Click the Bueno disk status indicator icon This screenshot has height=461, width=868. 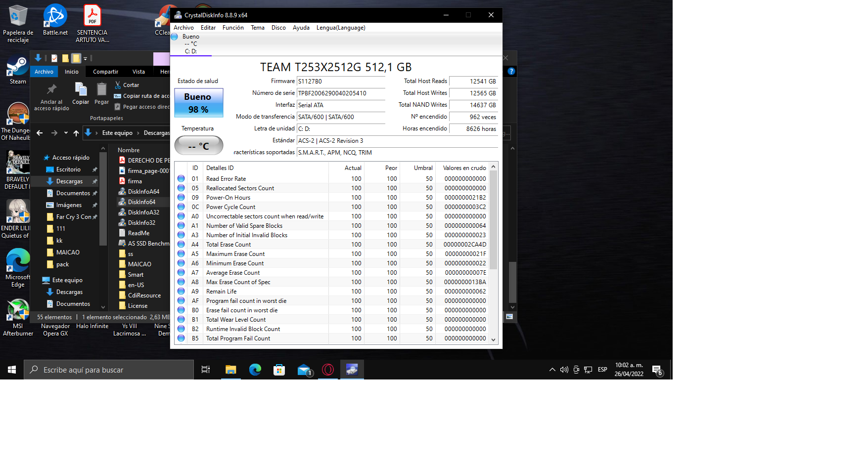coord(174,37)
